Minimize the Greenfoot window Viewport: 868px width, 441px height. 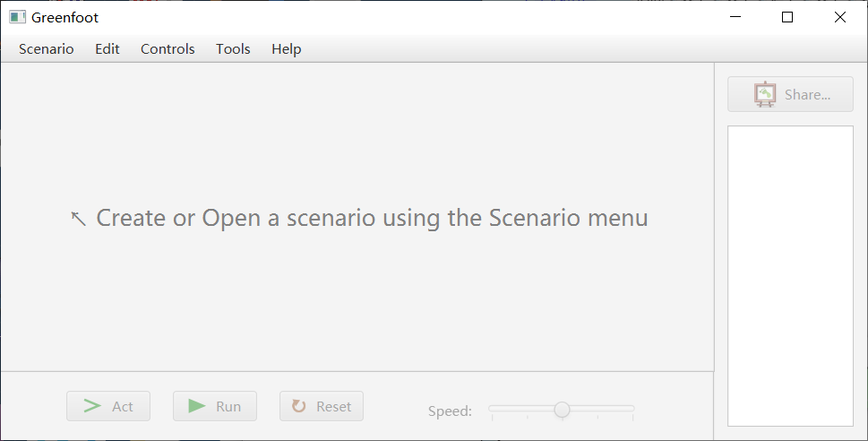click(x=735, y=17)
